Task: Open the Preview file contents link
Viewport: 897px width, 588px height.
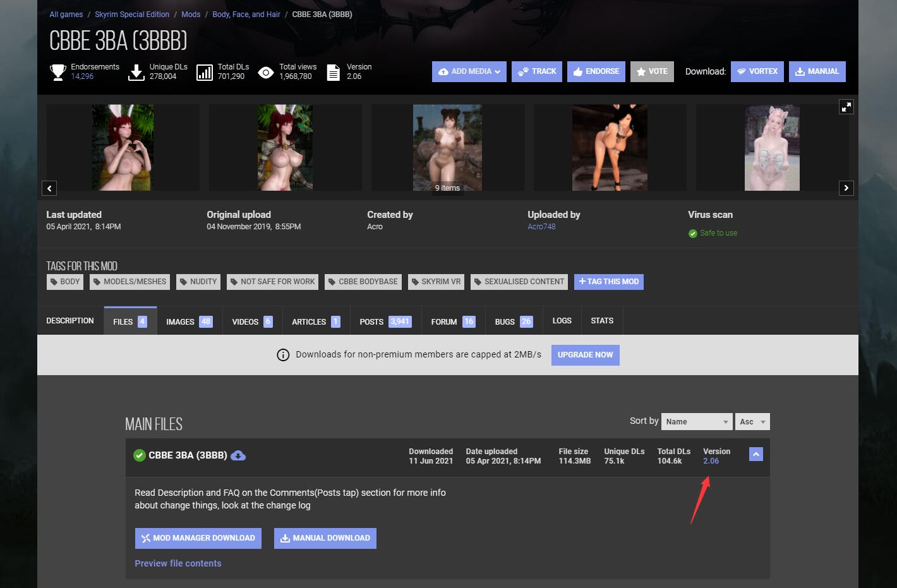Action: click(x=178, y=563)
